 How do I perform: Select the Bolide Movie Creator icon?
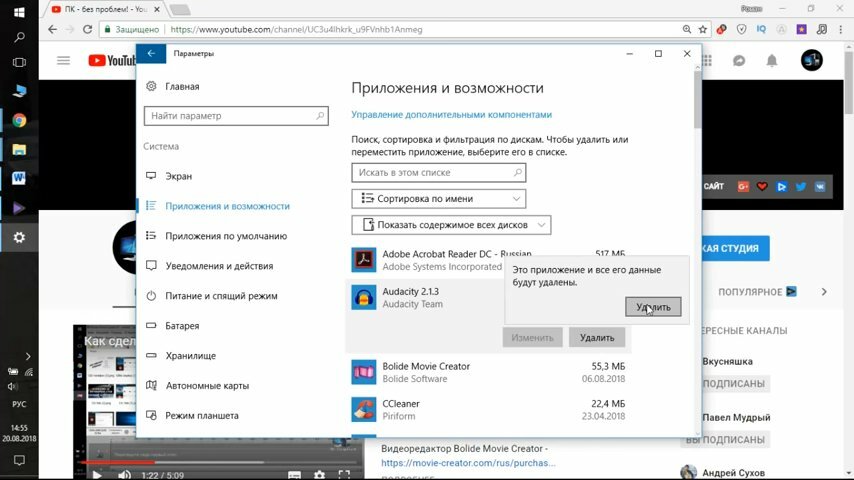(x=363, y=372)
